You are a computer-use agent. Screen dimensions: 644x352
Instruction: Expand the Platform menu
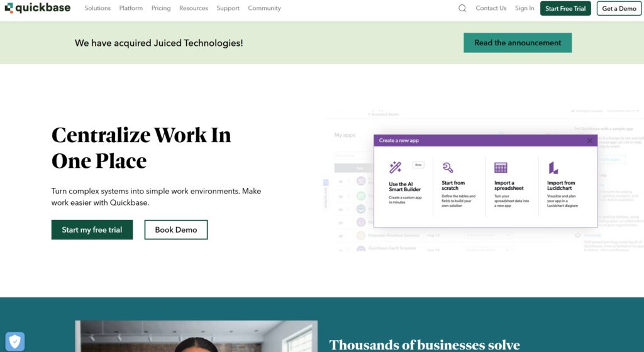coord(131,8)
